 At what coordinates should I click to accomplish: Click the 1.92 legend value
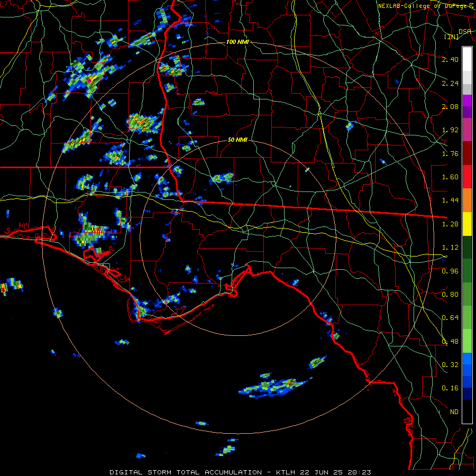click(x=450, y=130)
